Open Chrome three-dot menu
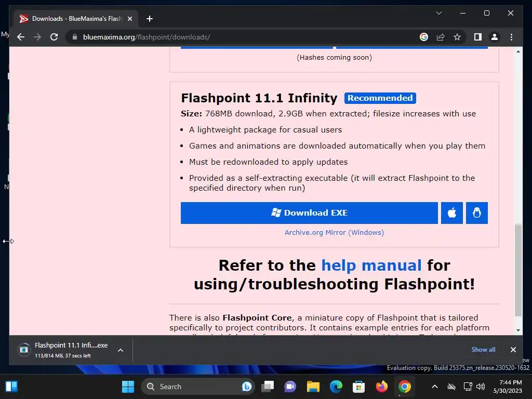This screenshot has height=399, width=532. [x=511, y=37]
